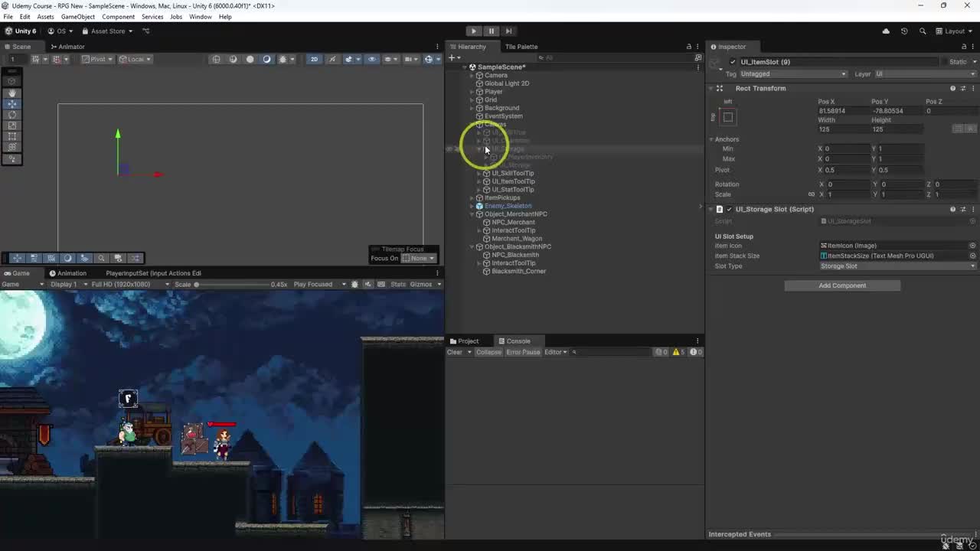The height and width of the screenshot is (551, 980).
Task: Open the Layer UI dropdown
Action: coord(925,74)
